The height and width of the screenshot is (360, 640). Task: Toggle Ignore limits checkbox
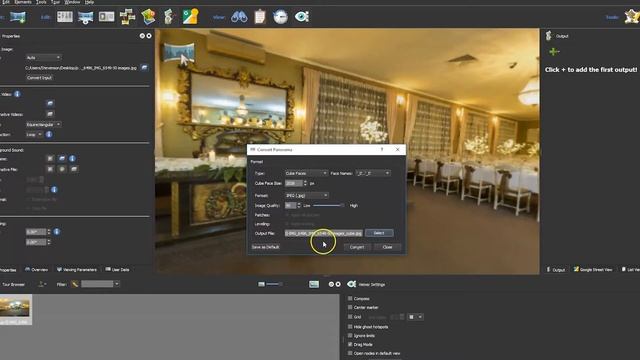click(350, 336)
